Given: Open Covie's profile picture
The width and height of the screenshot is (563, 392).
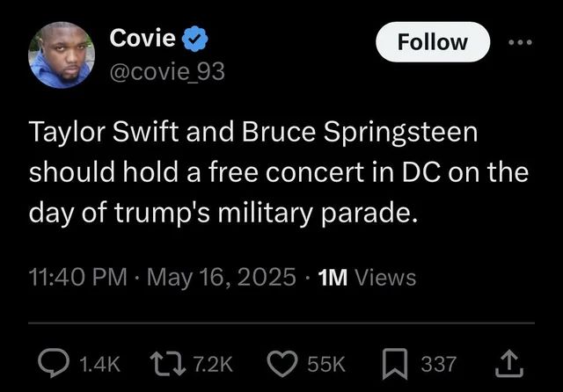Looking at the screenshot, I should (62, 54).
